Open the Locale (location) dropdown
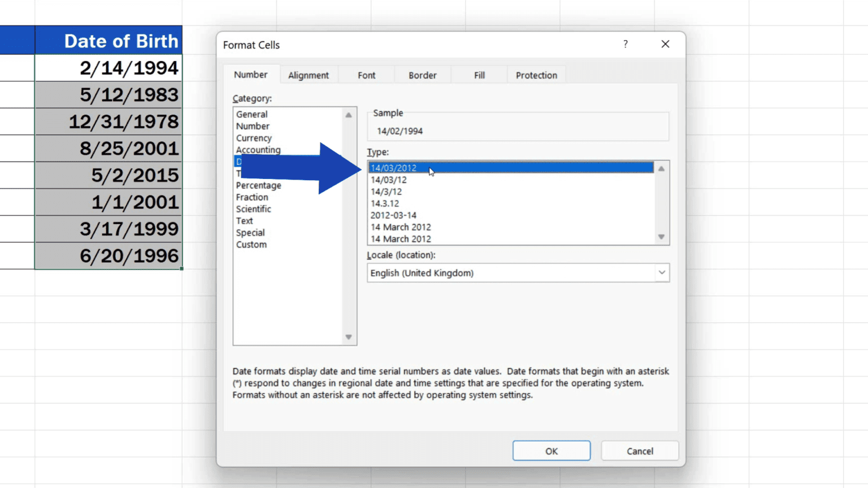The height and width of the screenshot is (488, 868). (x=661, y=273)
